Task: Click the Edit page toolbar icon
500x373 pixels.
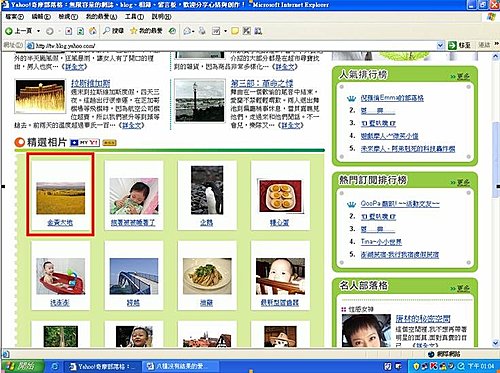Action: [x=216, y=31]
